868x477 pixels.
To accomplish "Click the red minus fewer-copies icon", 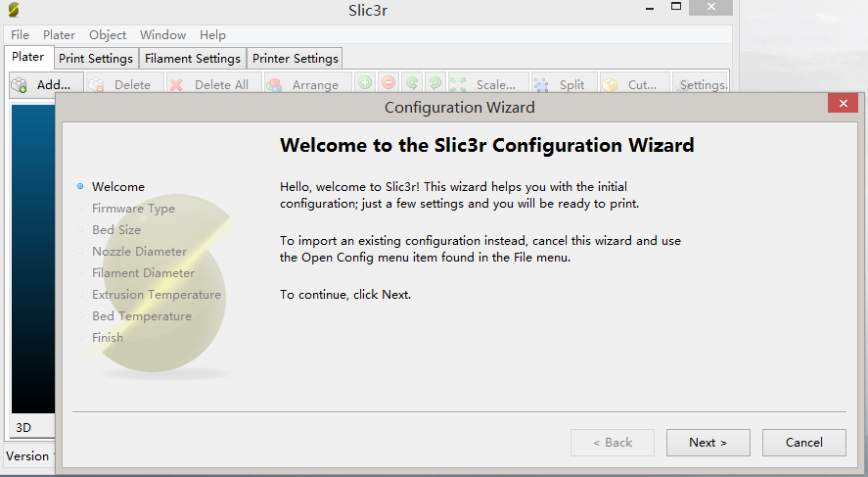I will tap(388, 85).
